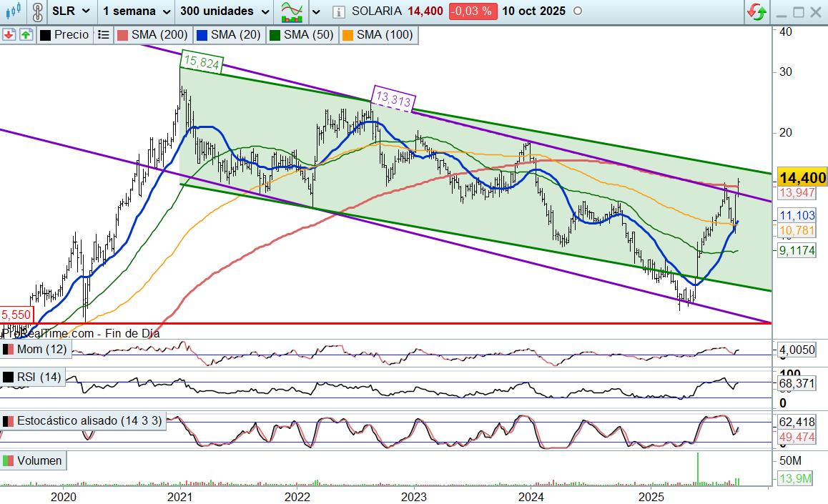Click the chain link group icon
Viewport: 828px width, 504px height.
coord(37,11)
